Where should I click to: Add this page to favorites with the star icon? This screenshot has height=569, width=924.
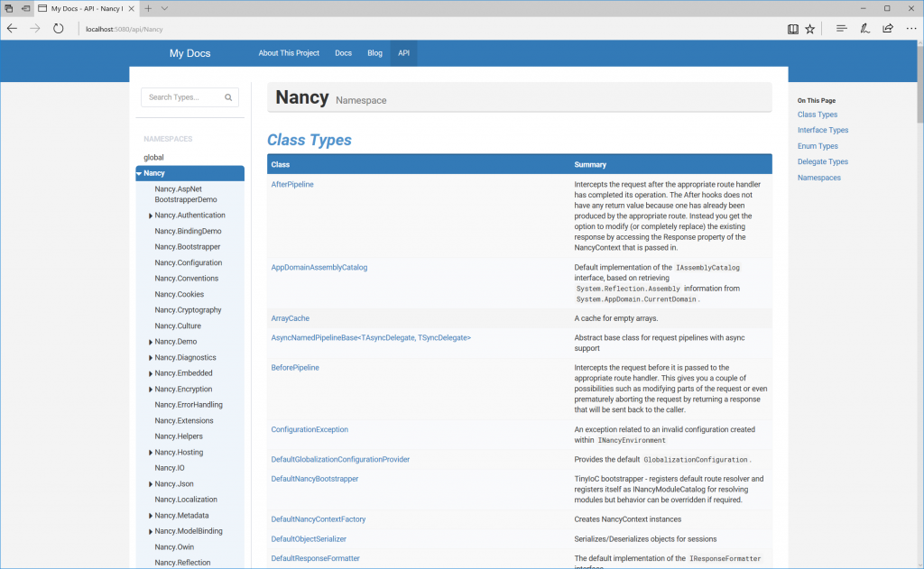point(810,29)
